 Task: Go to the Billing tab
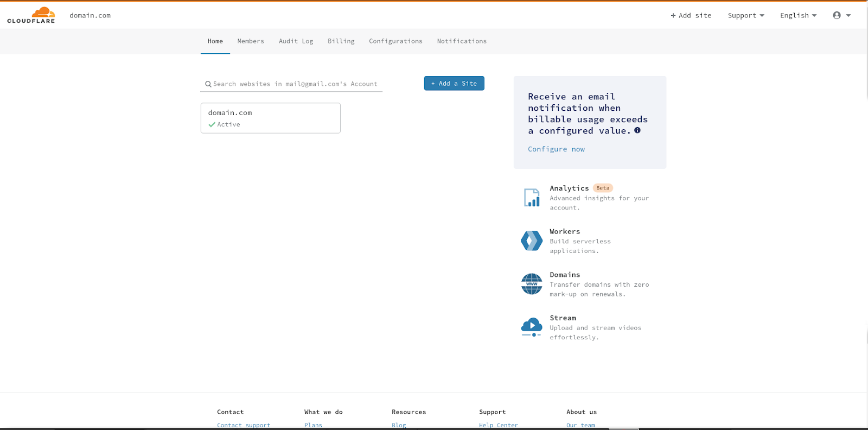[341, 41]
